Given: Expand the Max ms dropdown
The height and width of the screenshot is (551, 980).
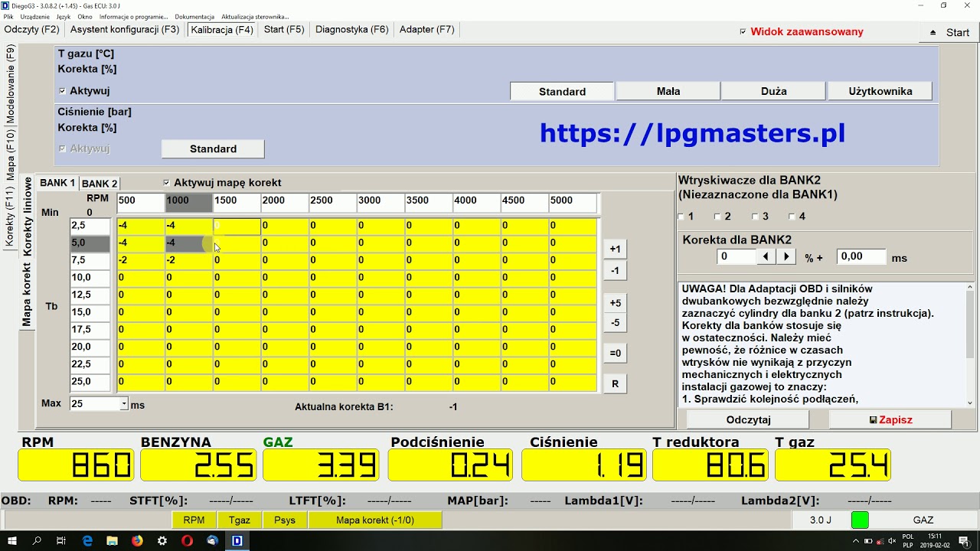Looking at the screenshot, I should tap(124, 403).
